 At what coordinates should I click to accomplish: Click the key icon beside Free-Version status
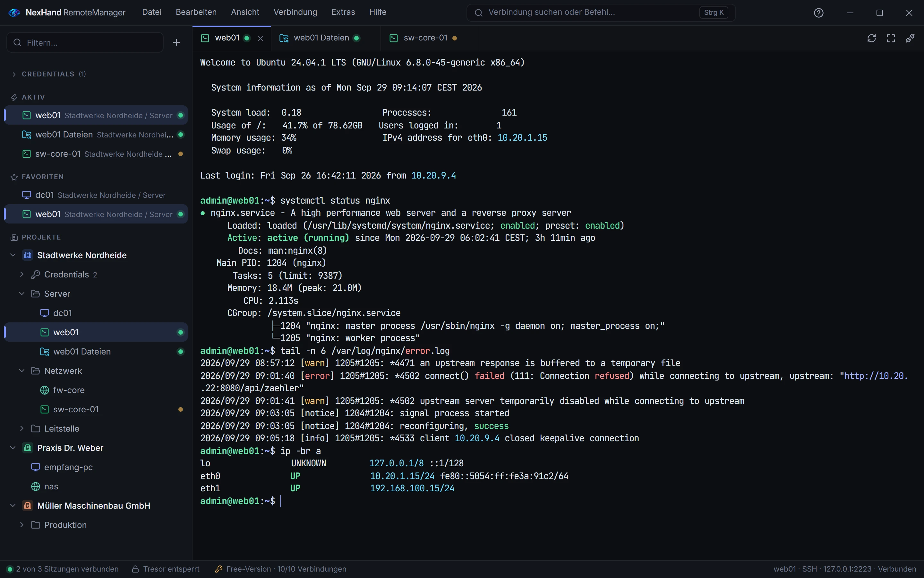click(219, 569)
